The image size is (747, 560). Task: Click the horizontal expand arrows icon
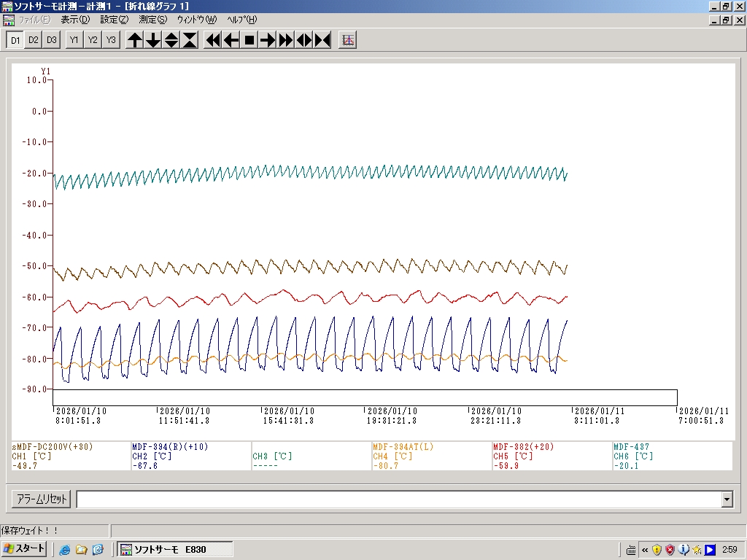coord(304,40)
